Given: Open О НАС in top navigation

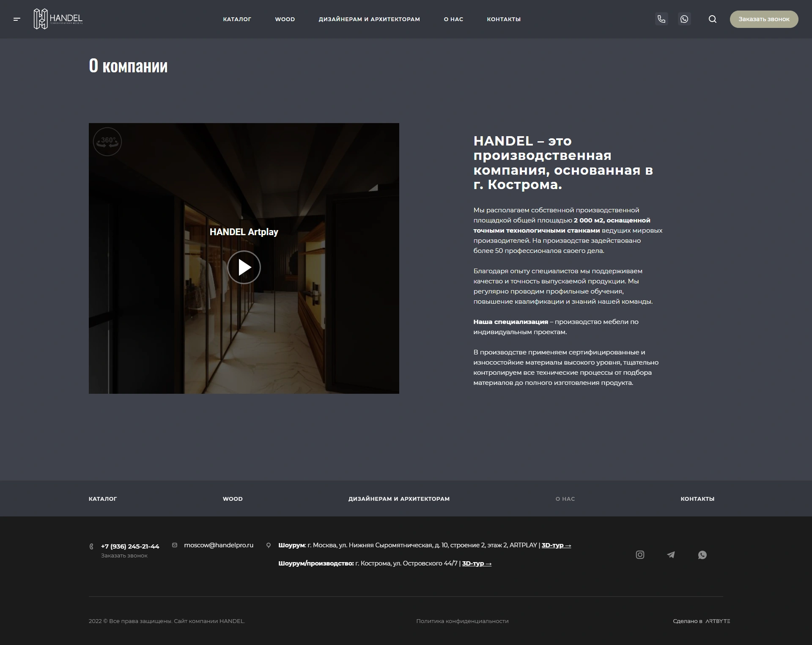Looking at the screenshot, I should 453,19.
